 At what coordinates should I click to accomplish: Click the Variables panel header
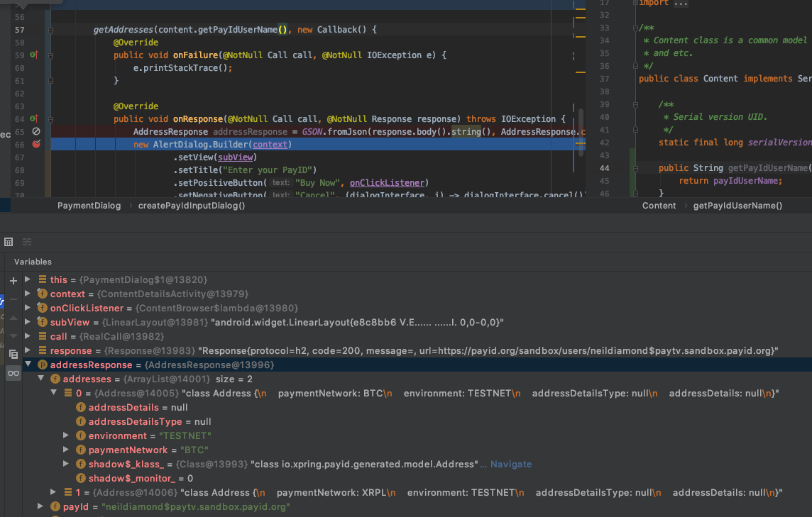pyautogui.click(x=33, y=262)
